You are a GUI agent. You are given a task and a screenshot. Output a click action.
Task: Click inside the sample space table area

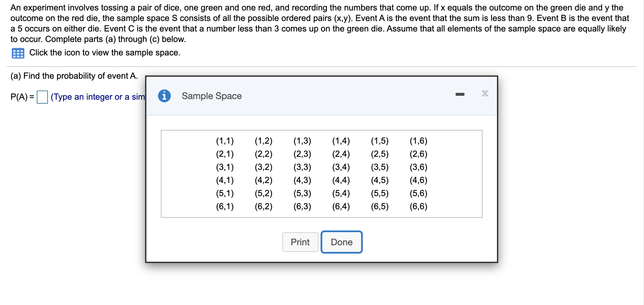coord(321,173)
